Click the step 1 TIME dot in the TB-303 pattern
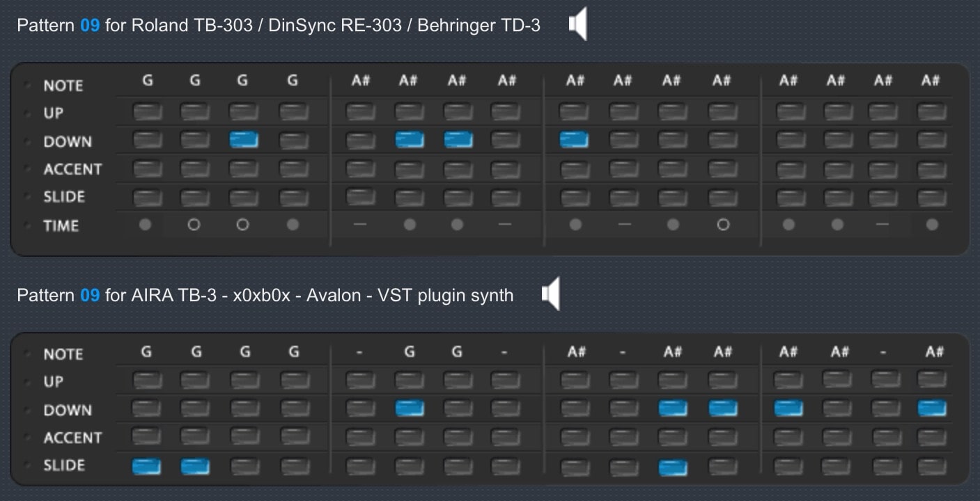 click(146, 225)
